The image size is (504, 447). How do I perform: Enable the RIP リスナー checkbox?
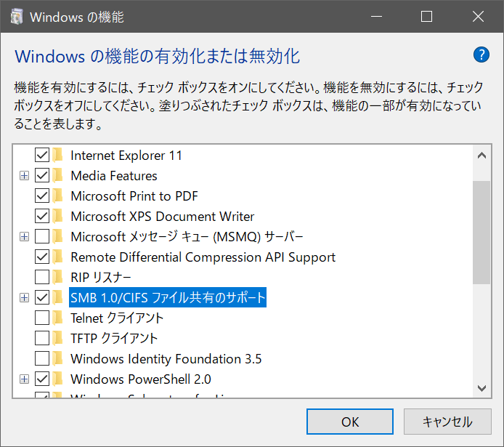click(x=42, y=277)
